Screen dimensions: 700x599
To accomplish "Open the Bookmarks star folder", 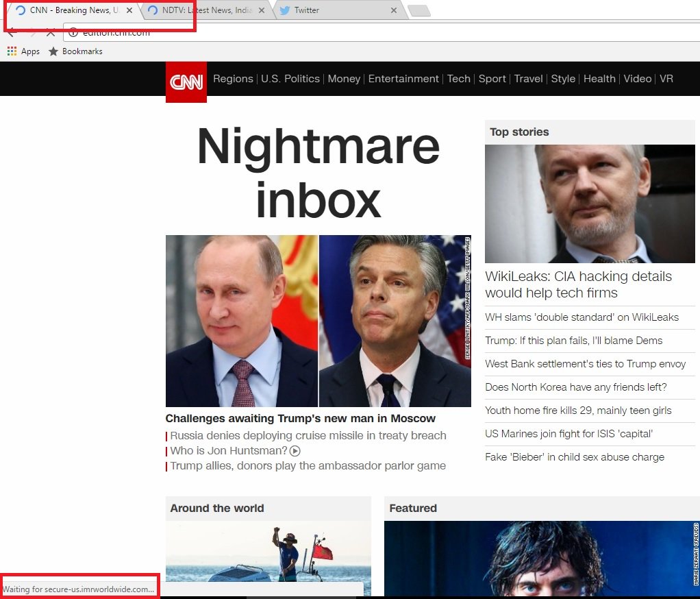I will [75, 51].
